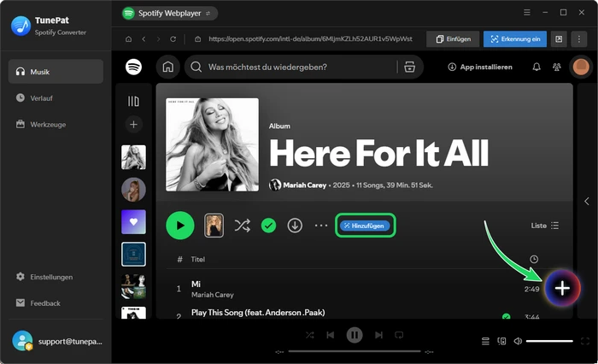598x364 pixels.
Task: Click the Here For It All album cover
Action: [212, 144]
